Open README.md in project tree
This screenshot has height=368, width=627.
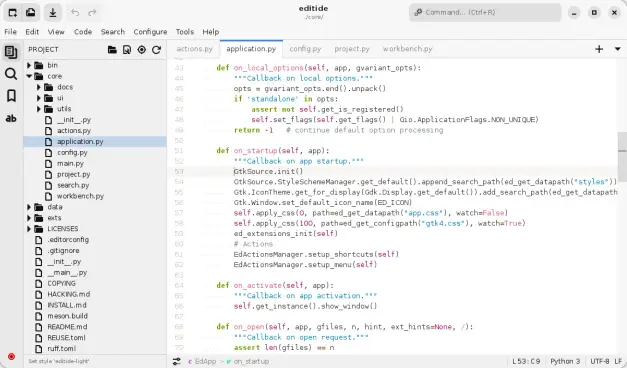pyautogui.click(x=67, y=327)
